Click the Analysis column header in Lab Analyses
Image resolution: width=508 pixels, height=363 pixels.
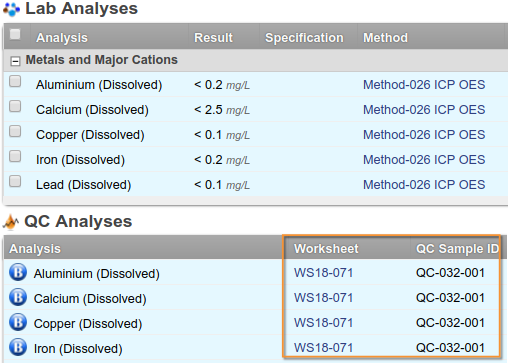coord(62,38)
